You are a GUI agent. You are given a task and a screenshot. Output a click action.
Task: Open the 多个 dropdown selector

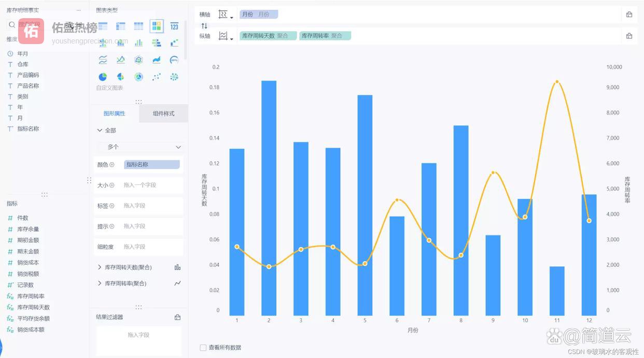(139, 147)
